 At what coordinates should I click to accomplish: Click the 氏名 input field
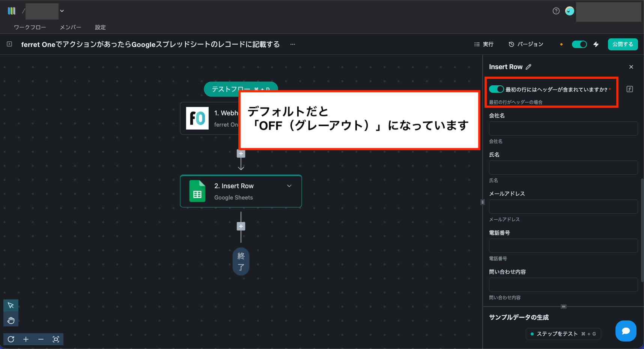[563, 168]
